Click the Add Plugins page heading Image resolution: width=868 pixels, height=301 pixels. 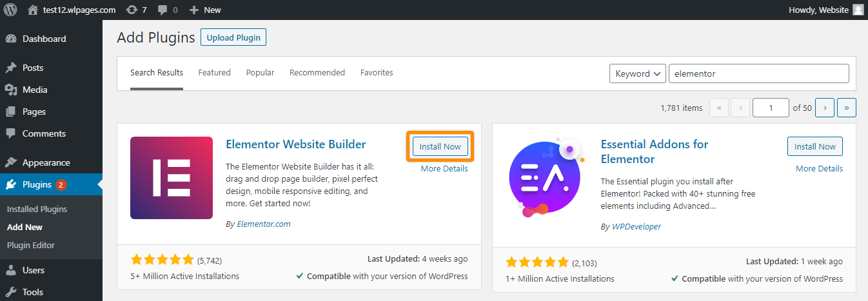pyautogui.click(x=155, y=37)
